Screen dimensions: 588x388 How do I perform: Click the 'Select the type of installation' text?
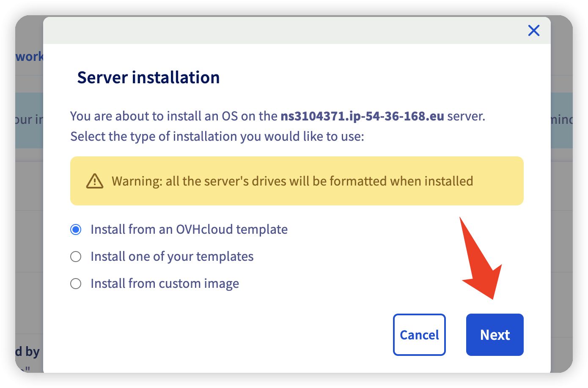217,137
